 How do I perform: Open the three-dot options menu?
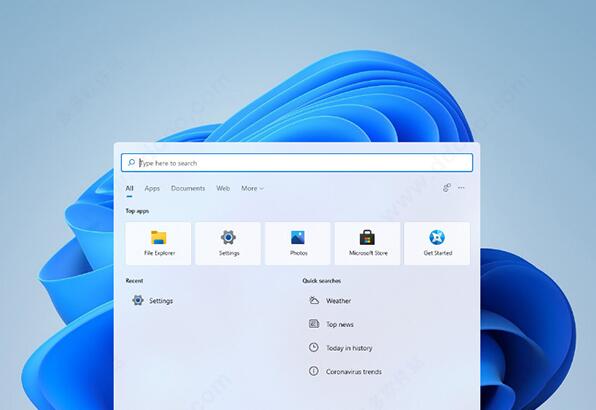(x=461, y=188)
